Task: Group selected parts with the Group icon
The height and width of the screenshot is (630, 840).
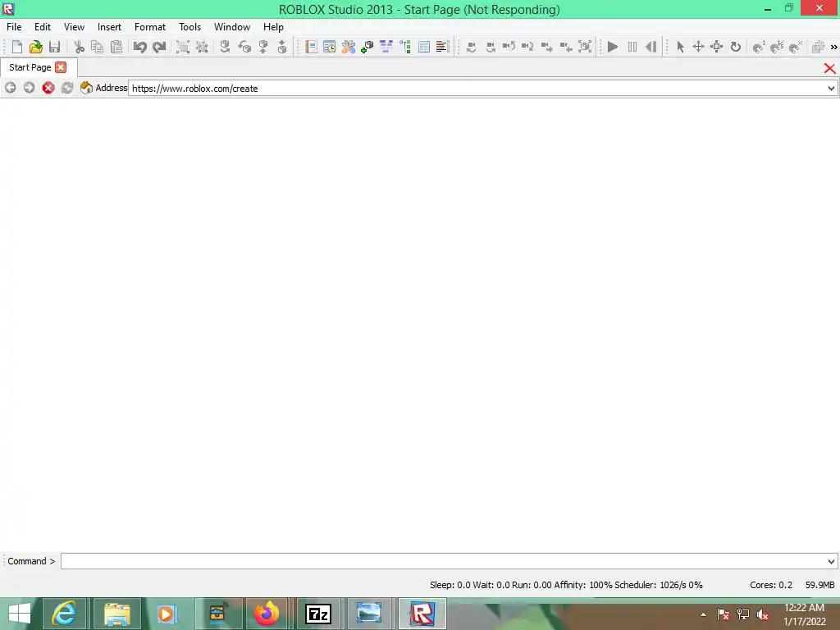Action: 183,47
